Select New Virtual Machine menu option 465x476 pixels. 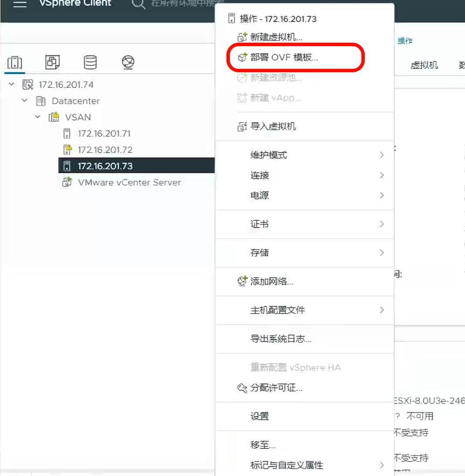coord(276,37)
